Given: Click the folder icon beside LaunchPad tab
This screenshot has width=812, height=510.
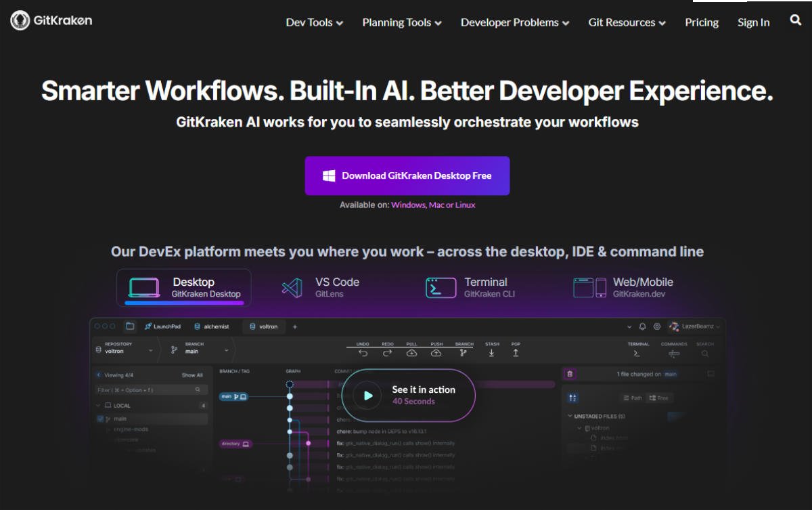Looking at the screenshot, I should click(130, 326).
